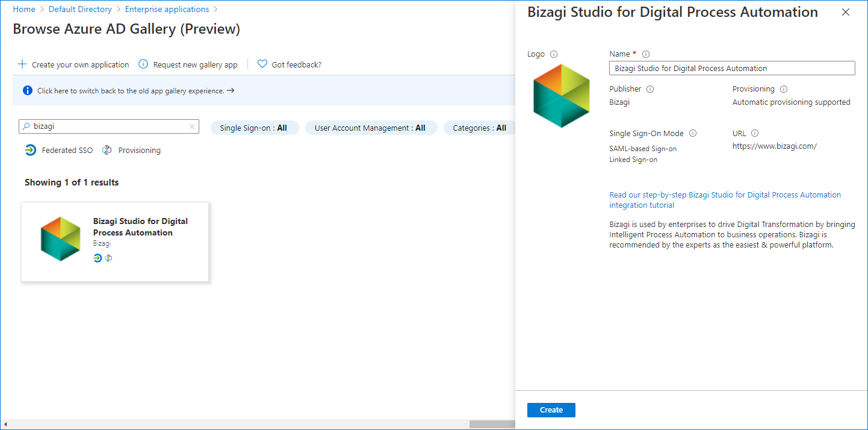Open the Categories : All filter

click(479, 128)
